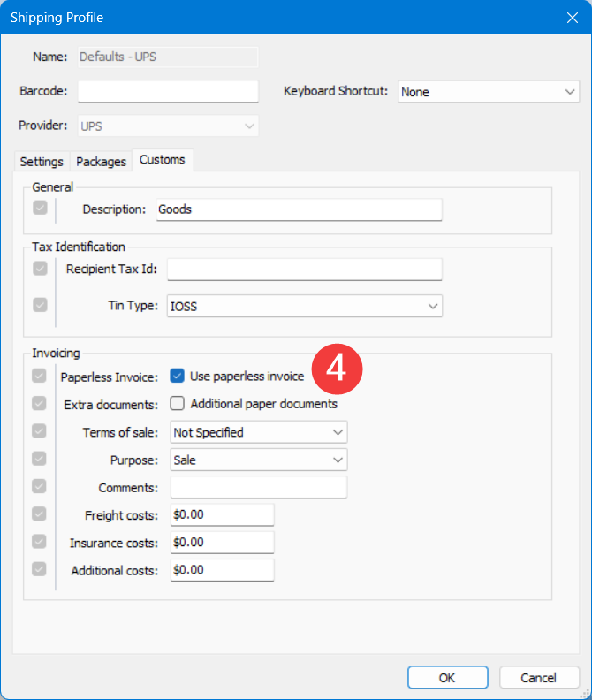Click the grey checkbox beside Description

(40, 209)
